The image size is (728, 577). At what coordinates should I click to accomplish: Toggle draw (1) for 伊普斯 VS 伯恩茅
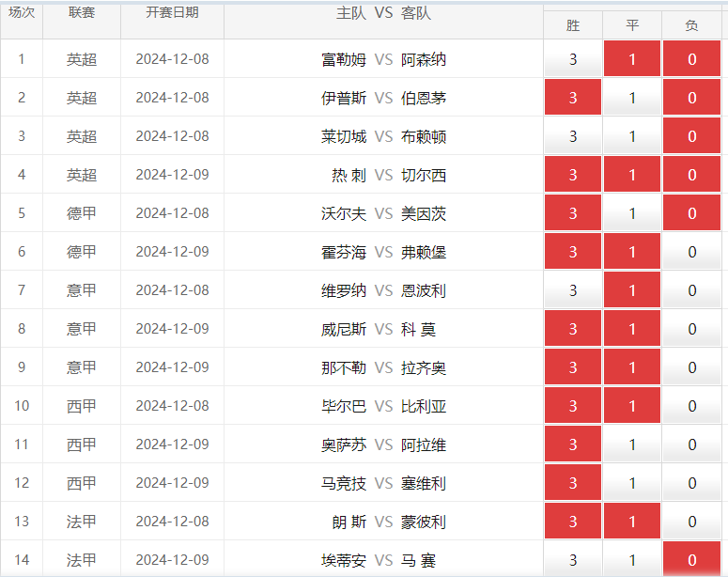coord(632,97)
